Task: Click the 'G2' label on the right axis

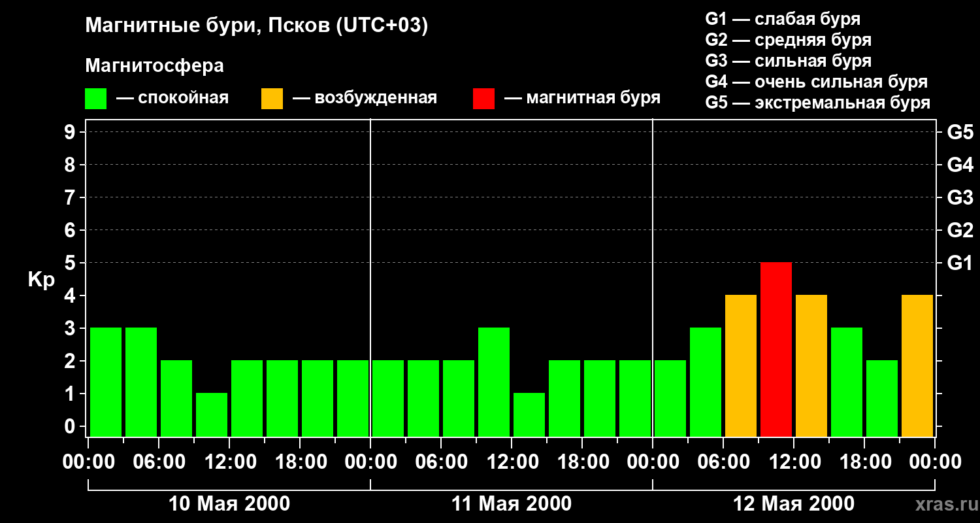Action: coord(960,230)
